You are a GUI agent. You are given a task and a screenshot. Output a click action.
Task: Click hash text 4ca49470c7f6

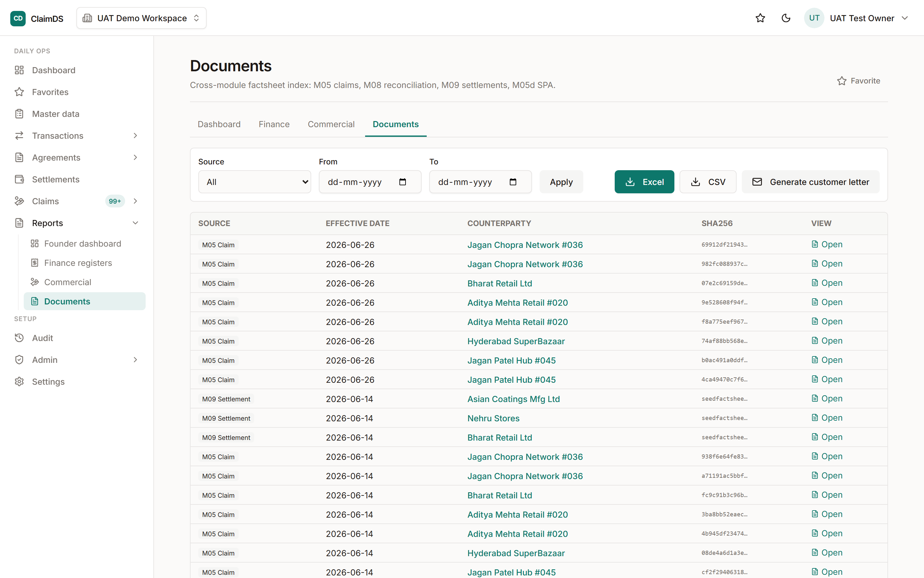tap(724, 379)
